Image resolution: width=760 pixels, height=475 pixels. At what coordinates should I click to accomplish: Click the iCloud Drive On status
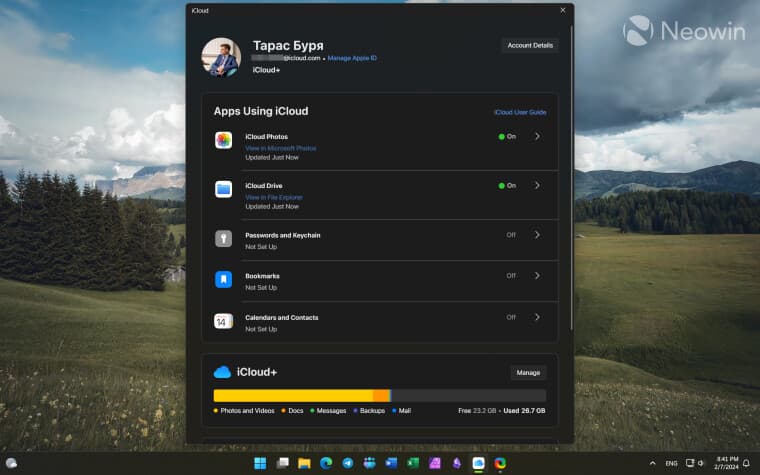click(x=507, y=186)
